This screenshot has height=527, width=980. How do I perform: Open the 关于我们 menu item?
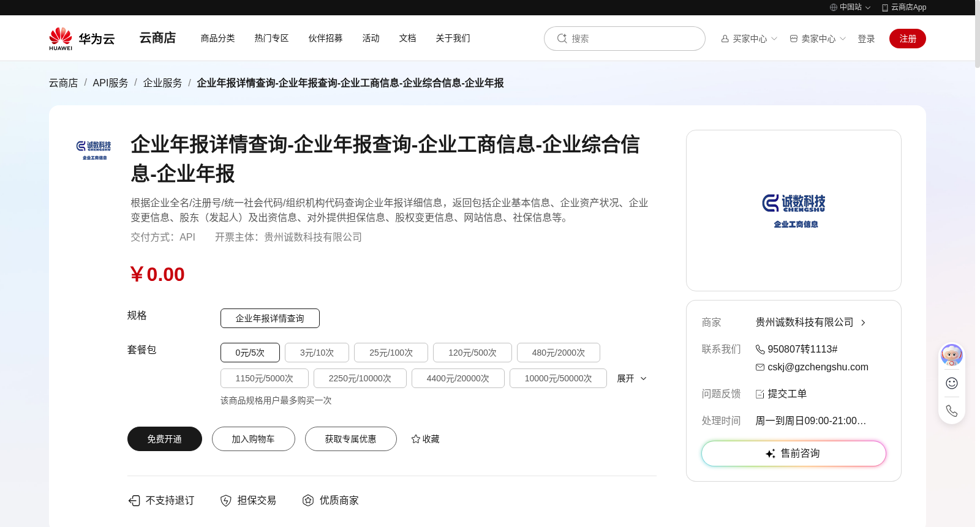[453, 38]
